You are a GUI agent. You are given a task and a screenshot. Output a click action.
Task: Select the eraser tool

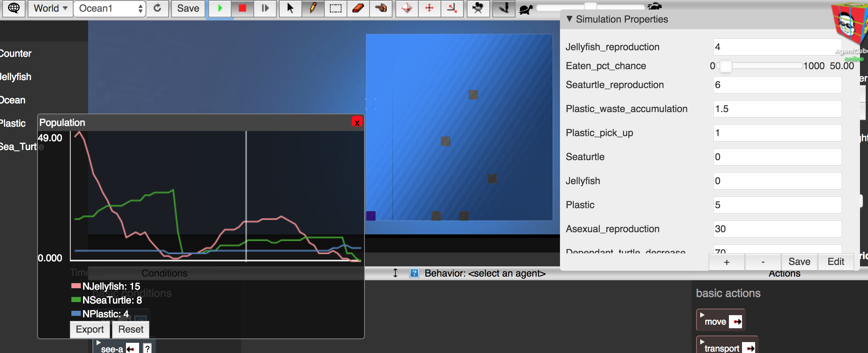[358, 8]
